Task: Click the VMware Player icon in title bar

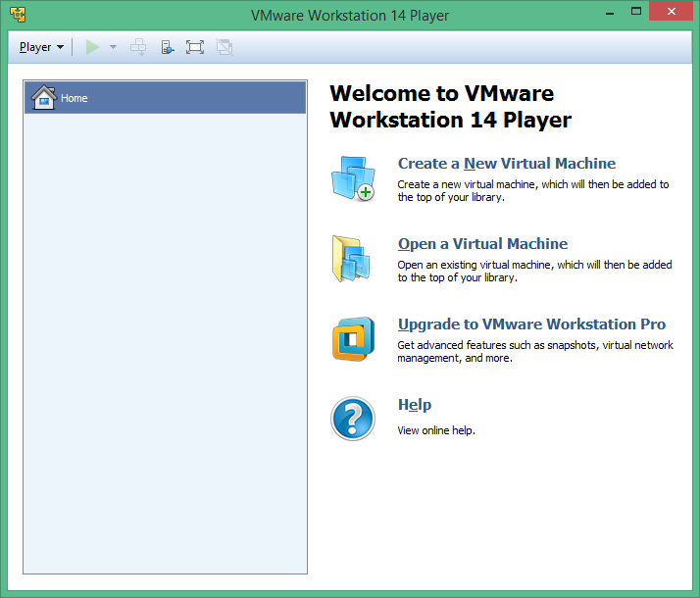Action: click(x=18, y=15)
